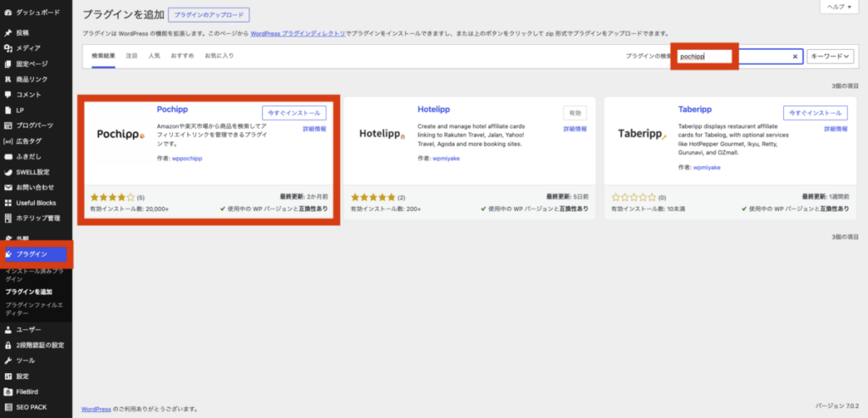This screenshot has width=868, height=418.
Task: Clear the plugin search with X
Action: (x=795, y=57)
